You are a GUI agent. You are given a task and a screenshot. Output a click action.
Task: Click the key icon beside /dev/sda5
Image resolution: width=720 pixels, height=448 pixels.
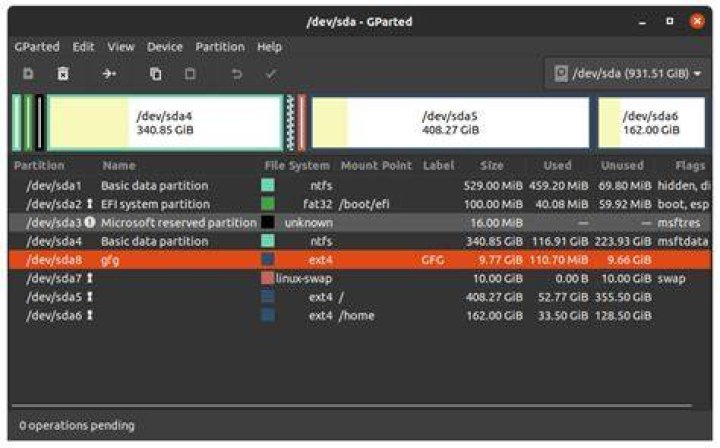point(90,297)
